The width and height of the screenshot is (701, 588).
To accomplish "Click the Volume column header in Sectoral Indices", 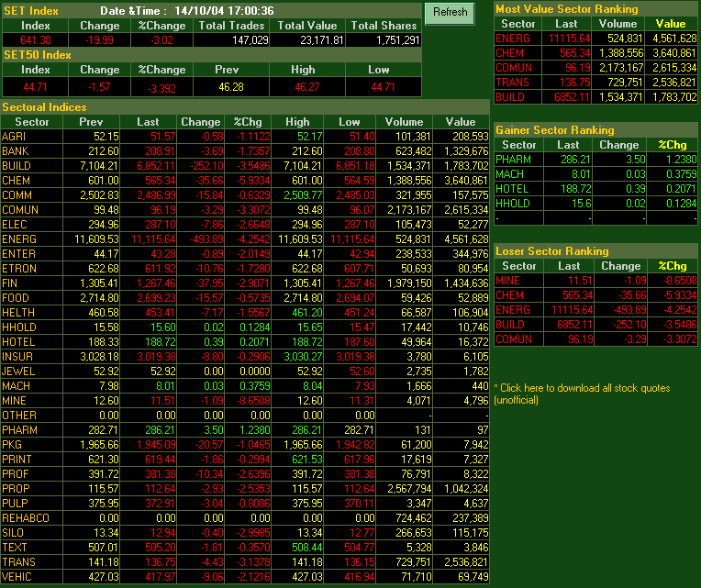I will pos(404,121).
